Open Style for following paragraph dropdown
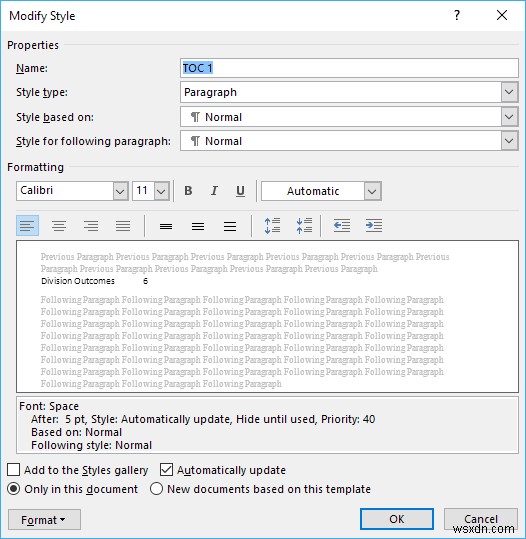Screen dimensions: 526x539 point(509,141)
